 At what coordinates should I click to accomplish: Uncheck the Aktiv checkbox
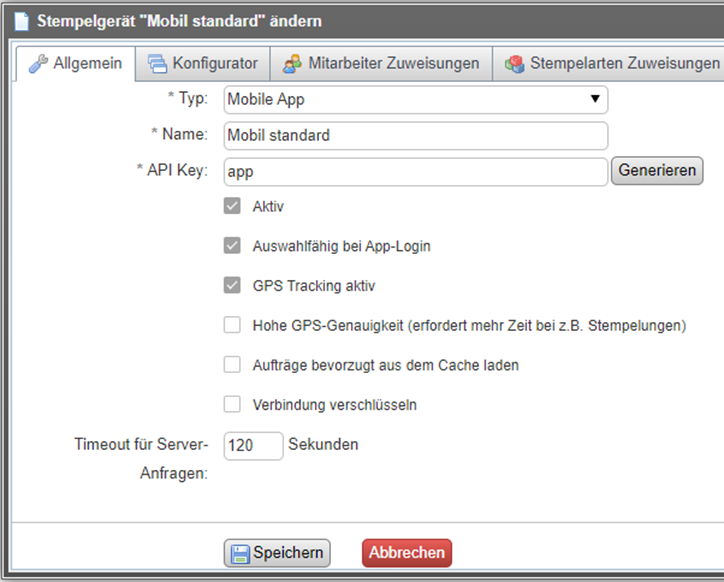click(x=232, y=207)
